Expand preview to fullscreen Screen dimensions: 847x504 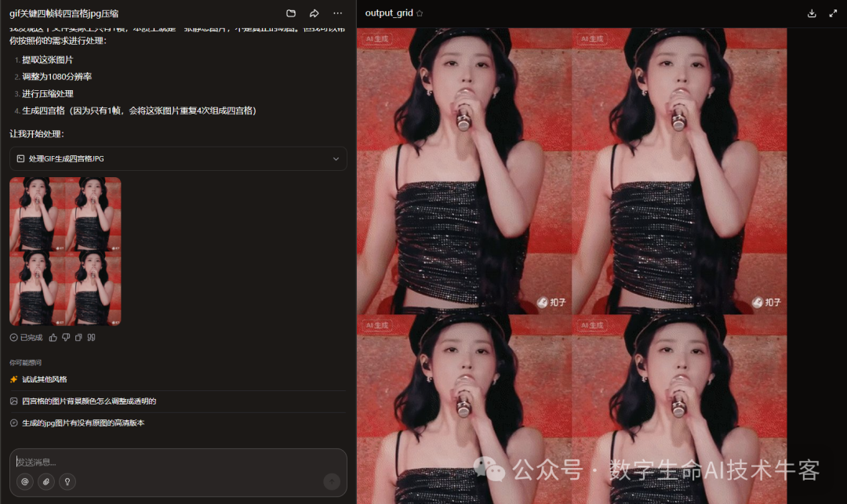click(x=833, y=13)
